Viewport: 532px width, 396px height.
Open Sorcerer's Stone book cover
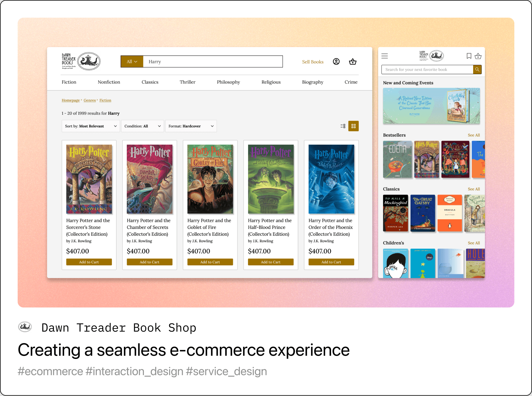[x=89, y=179]
